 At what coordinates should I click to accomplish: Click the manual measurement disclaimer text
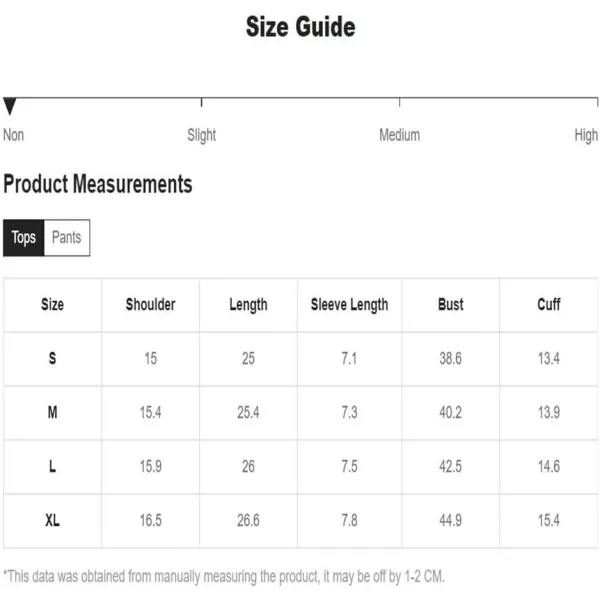click(x=224, y=576)
